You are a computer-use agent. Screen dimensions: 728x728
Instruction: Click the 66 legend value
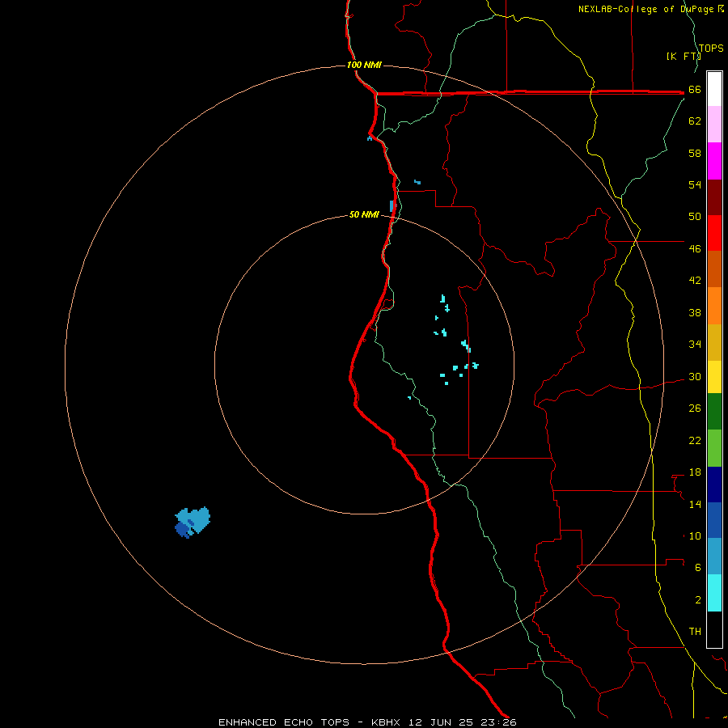point(695,90)
